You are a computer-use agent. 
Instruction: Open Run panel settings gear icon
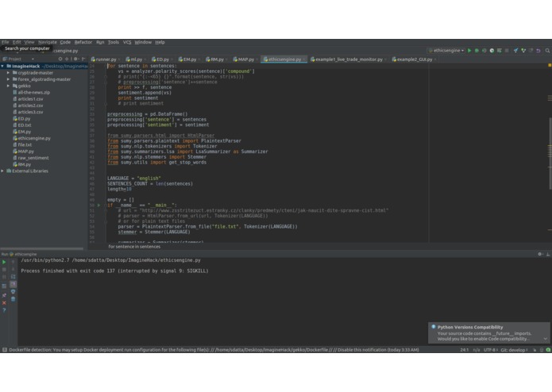point(540,254)
